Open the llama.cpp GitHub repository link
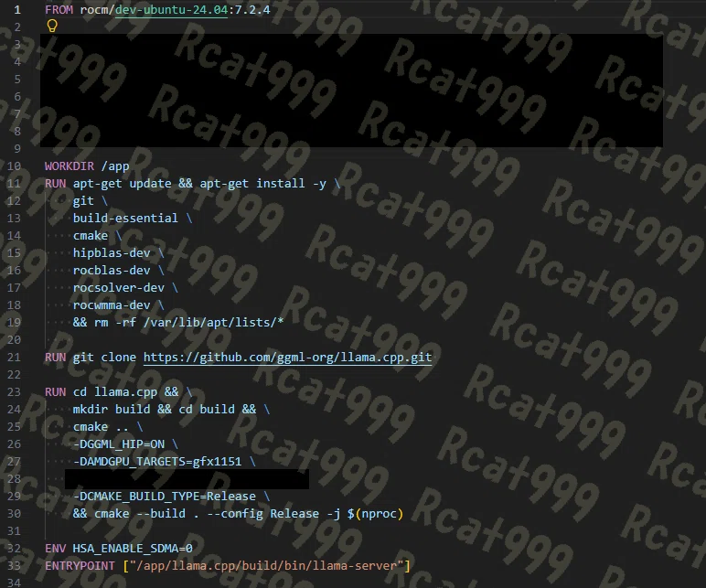The image size is (706, 588). (287, 357)
